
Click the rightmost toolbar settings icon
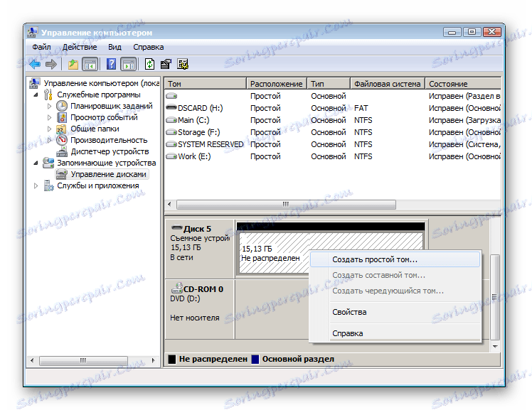[x=183, y=64]
